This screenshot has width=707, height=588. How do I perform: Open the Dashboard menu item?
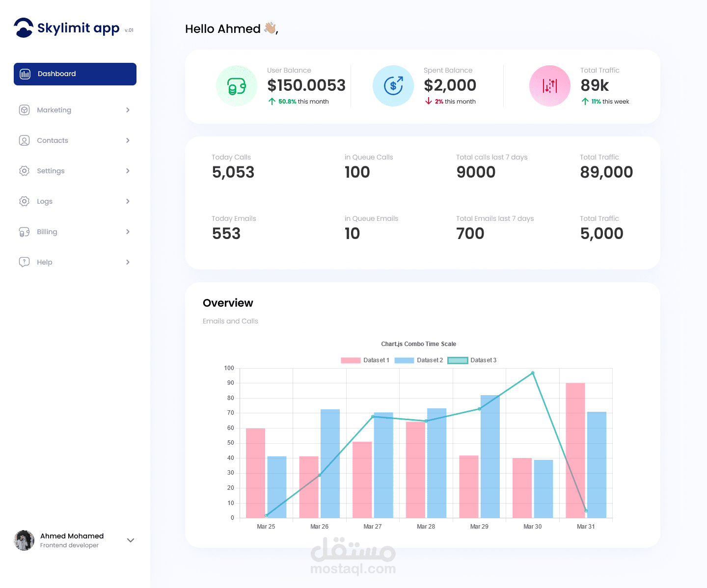(x=75, y=74)
